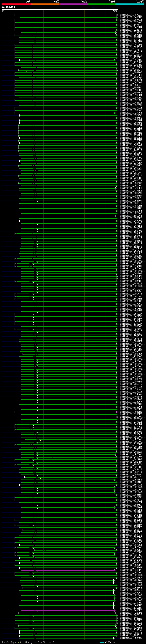Open hit UniRef100_A8J5Z0
146x644 pixels.
click(x=131, y=15)
